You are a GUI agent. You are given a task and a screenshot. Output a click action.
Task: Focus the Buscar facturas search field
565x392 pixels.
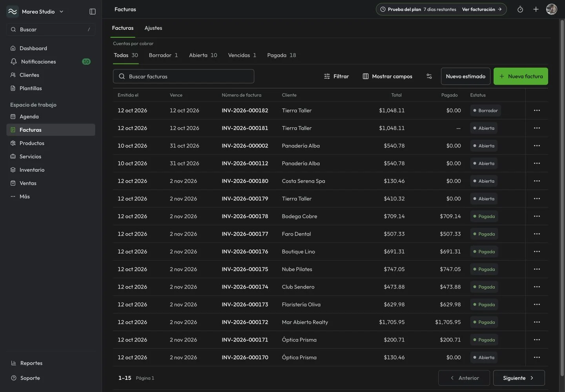click(183, 76)
